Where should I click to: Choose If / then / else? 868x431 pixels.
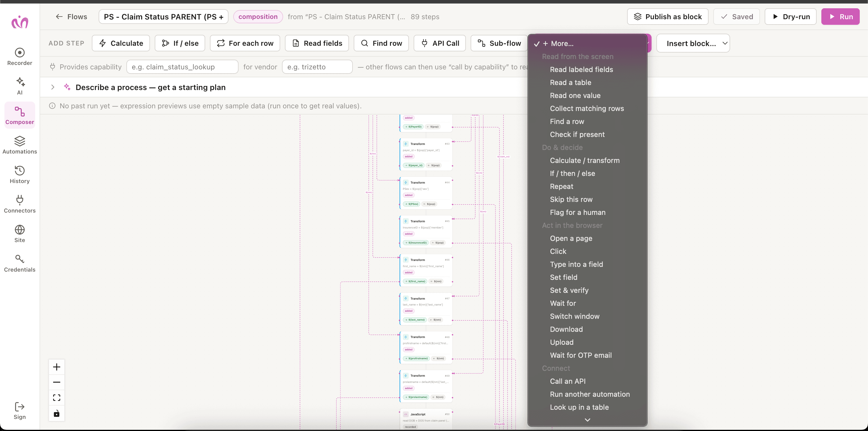587,173
